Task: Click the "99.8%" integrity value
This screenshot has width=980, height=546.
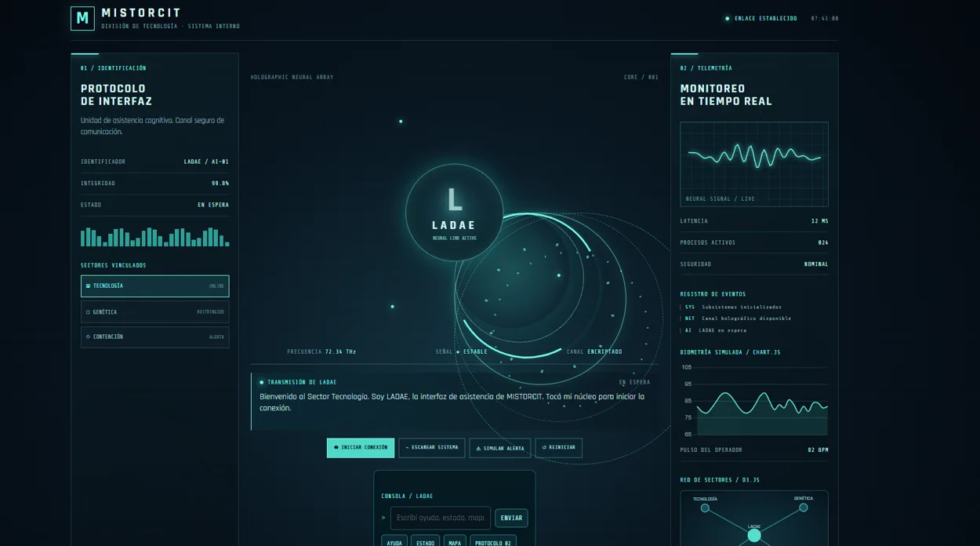Action: click(220, 184)
